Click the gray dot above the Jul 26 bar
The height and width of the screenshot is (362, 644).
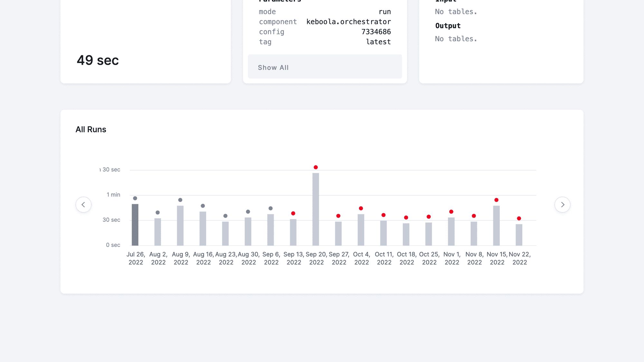click(x=135, y=198)
